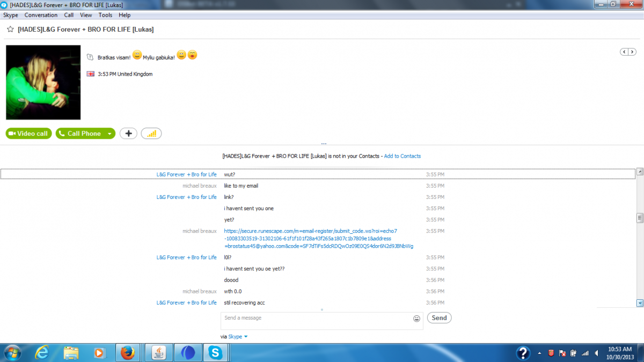644x362 pixels.
Task: Click in the 'Send a message' field
Action: tap(317, 321)
